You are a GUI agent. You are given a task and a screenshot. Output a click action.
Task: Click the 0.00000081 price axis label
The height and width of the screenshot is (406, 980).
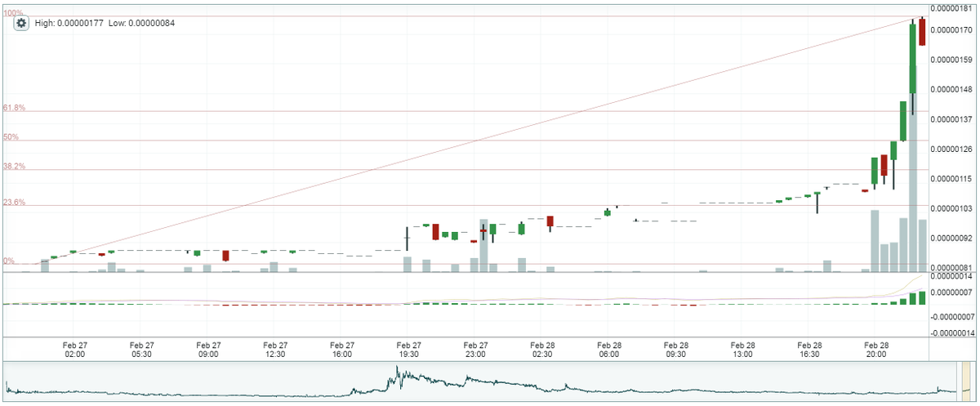coord(952,268)
